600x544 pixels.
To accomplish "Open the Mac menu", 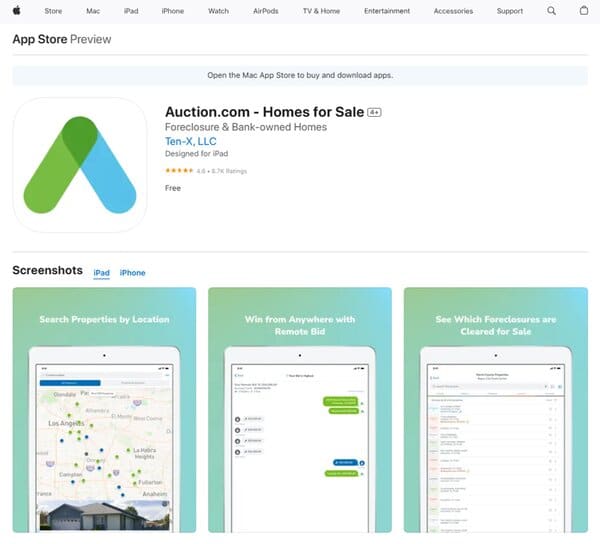I will pyautogui.click(x=93, y=11).
